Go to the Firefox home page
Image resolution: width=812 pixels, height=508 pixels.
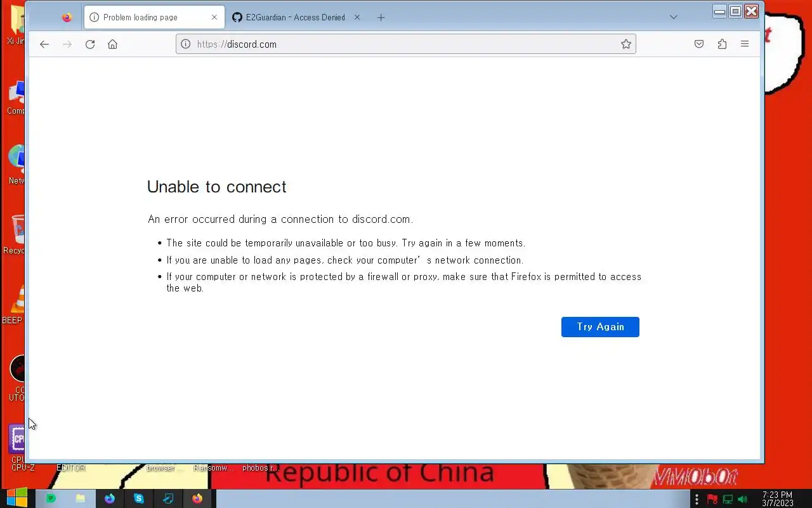pos(113,44)
